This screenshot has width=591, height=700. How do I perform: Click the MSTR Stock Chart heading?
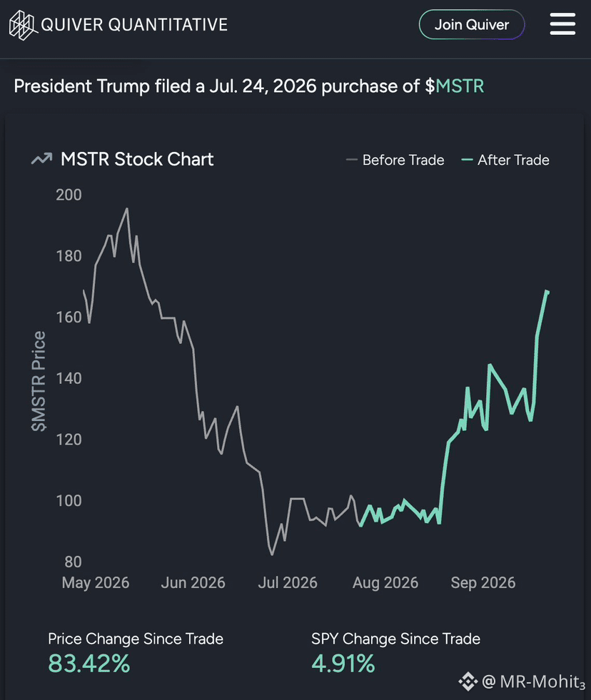(x=137, y=159)
